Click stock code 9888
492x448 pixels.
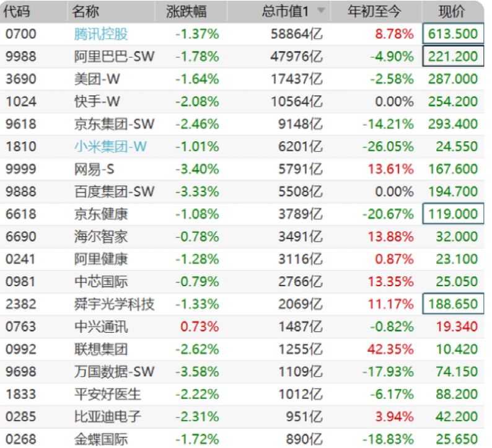click(x=21, y=191)
